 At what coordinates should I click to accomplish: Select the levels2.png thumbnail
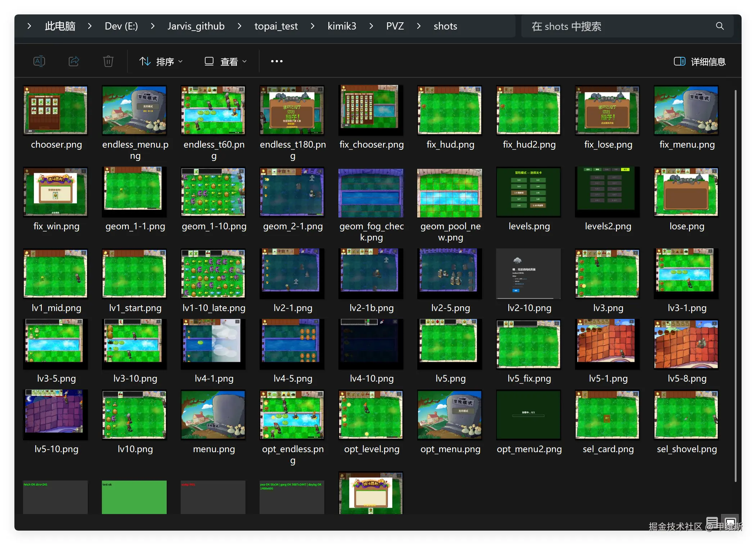point(607,192)
